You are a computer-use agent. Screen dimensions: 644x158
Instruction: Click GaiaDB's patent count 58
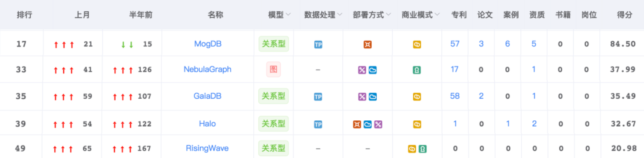[x=455, y=96]
